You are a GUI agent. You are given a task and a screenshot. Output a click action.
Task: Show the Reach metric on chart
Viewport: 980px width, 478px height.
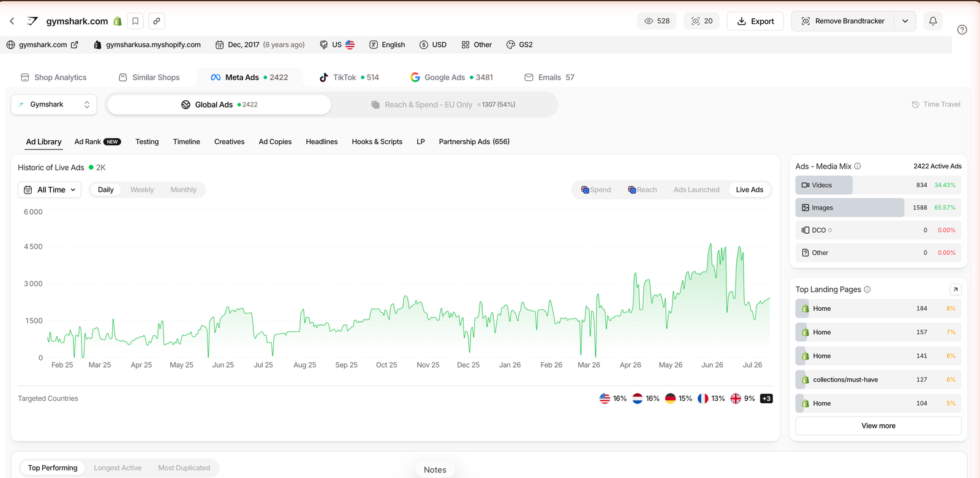coord(643,190)
